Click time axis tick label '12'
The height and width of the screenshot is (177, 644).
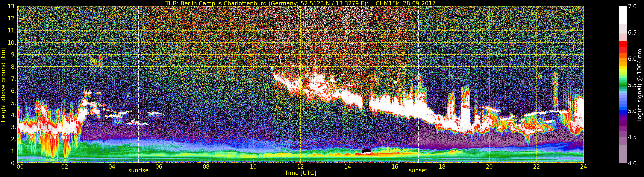tap(300, 167)
